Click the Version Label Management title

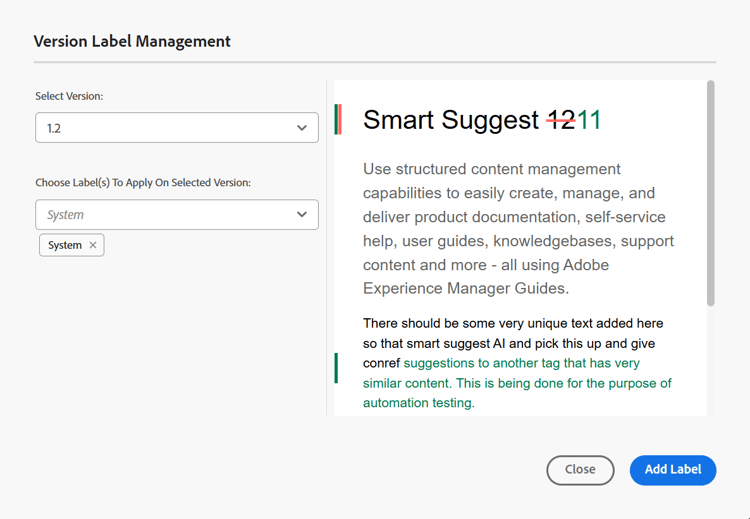[x=132, y=41]
